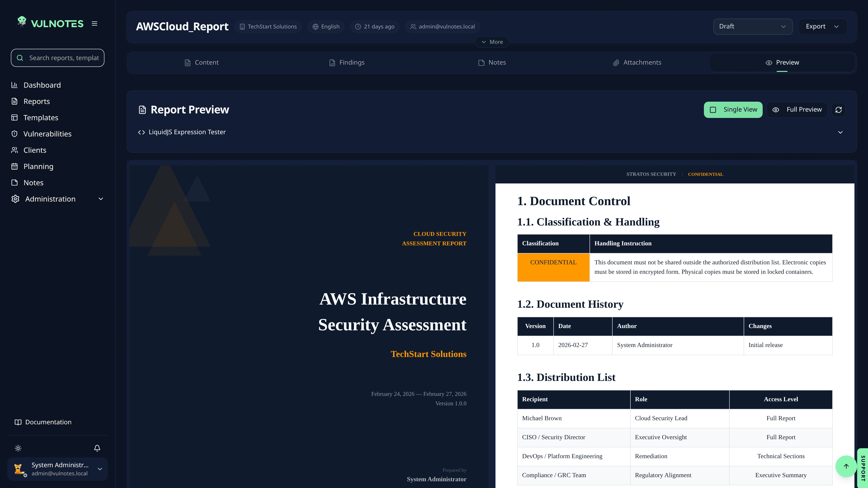Viewport: 868px width, 488px height.
Task: Click the More button in header
Action: [x=492, y=42]
